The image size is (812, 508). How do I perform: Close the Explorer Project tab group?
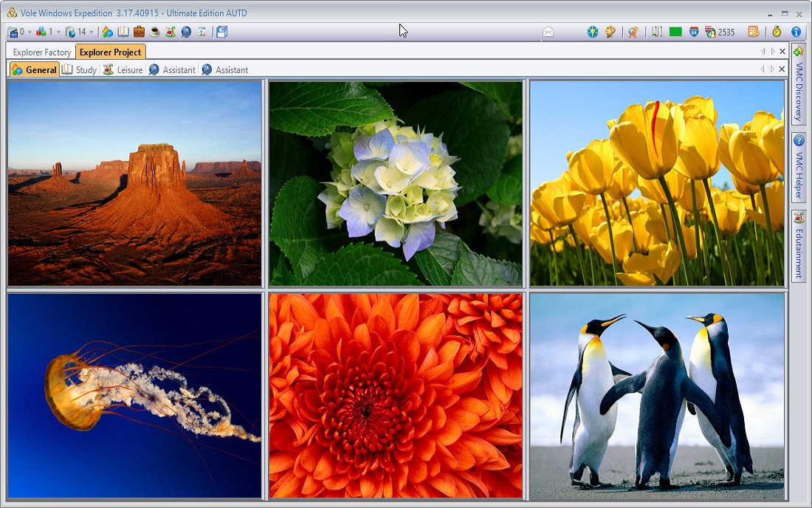pos(782,52)
